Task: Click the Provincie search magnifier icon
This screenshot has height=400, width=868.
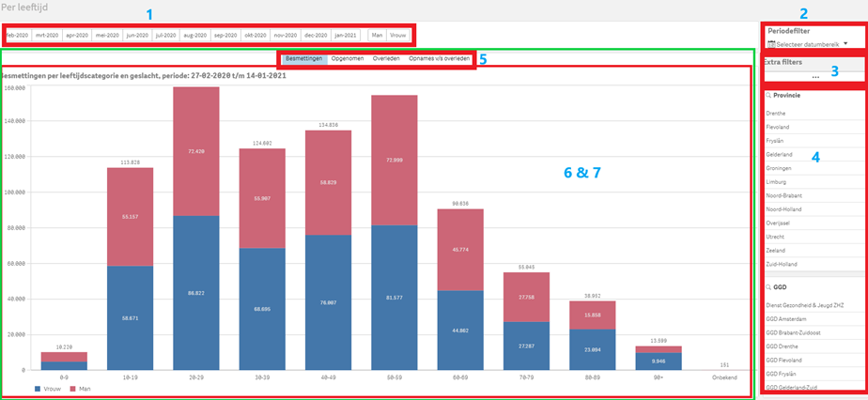Action: tap(769, 96)
